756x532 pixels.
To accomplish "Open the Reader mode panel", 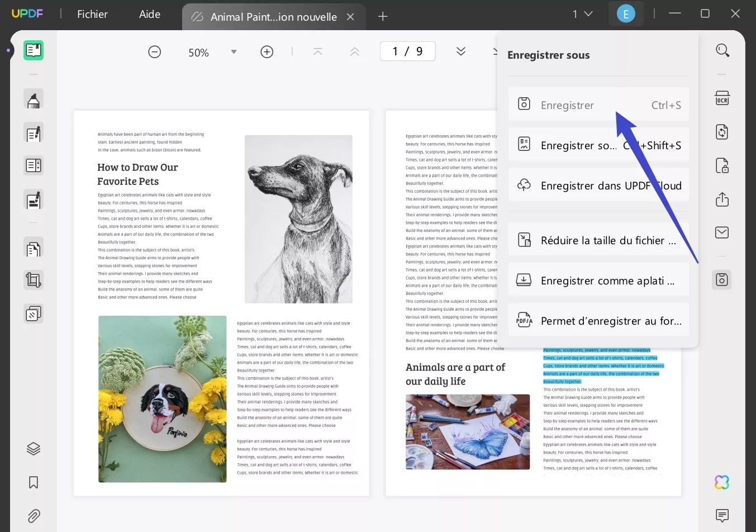I will click(33, 50).
